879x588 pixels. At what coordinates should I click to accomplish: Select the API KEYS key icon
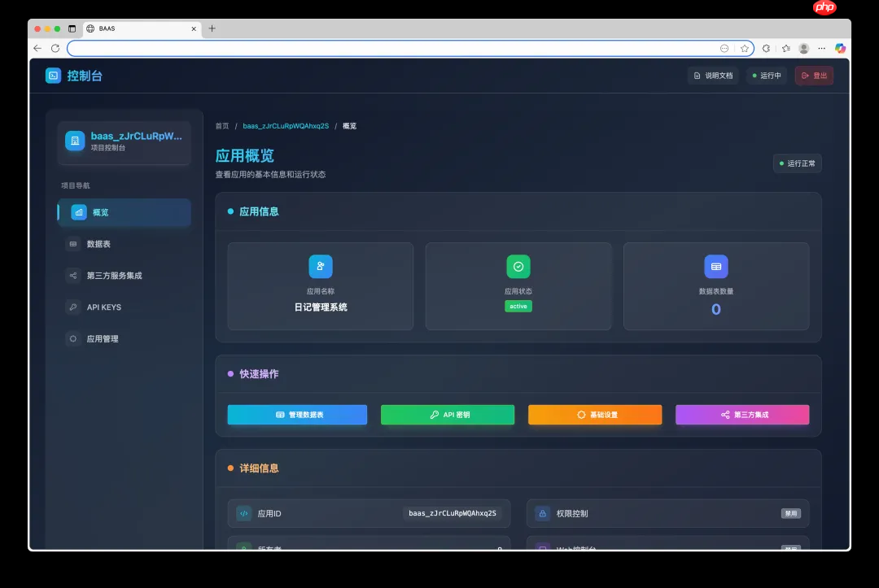tap(72, 307)
